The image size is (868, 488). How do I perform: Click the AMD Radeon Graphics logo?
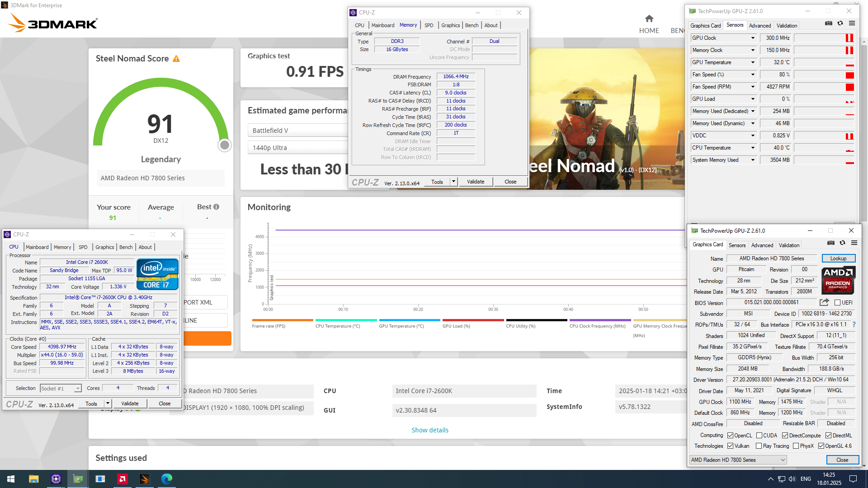point(838,280)
